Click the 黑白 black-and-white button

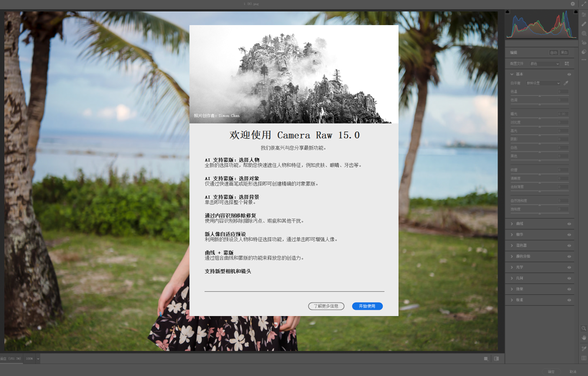point(565,52)
